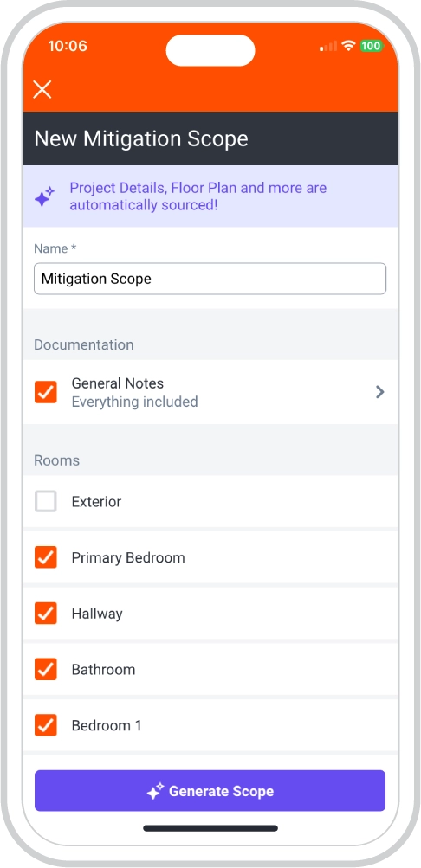The image size is (421, 868).
Task: Uncheck the Primary Bedroom checkbox
Action: click(45, 557)
